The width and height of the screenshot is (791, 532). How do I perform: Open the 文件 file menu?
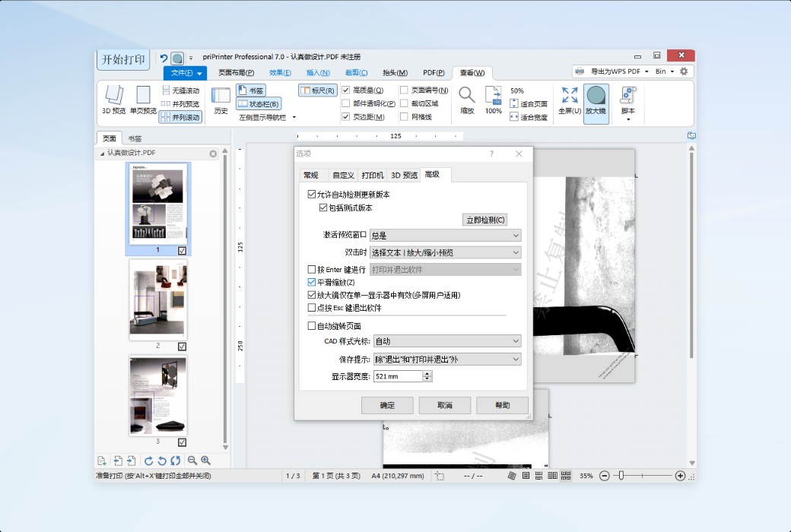[x=185, y=73]
